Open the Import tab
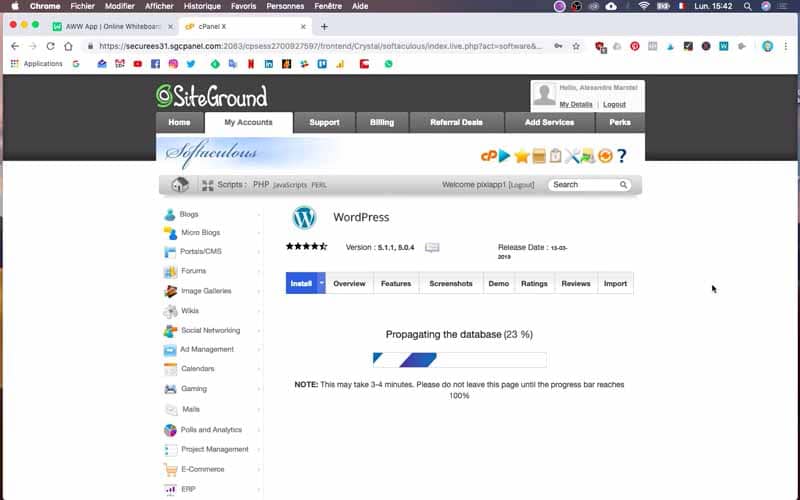The image size is (800, 500). click(615, 283)
